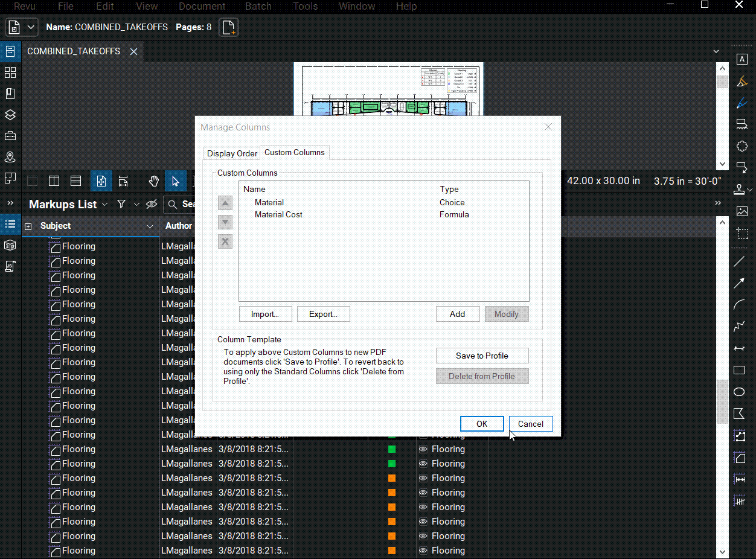Open the Markups List panel dropdown
The image size is (756, 559).
pos(105,204)
